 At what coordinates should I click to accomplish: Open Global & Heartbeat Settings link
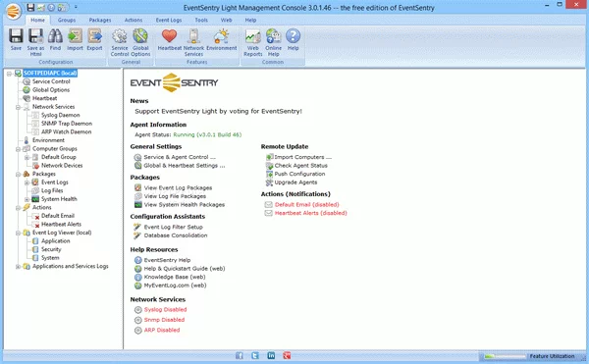pos(185,166)
